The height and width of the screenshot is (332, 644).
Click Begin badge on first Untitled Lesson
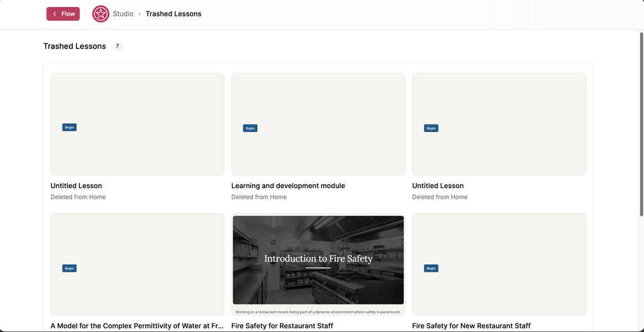point(69,128)
